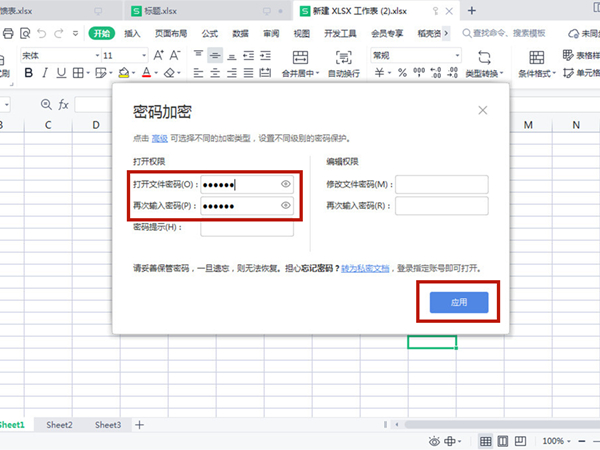
Task: Click the 高级 advanced link
Action: tap(160, 138)
